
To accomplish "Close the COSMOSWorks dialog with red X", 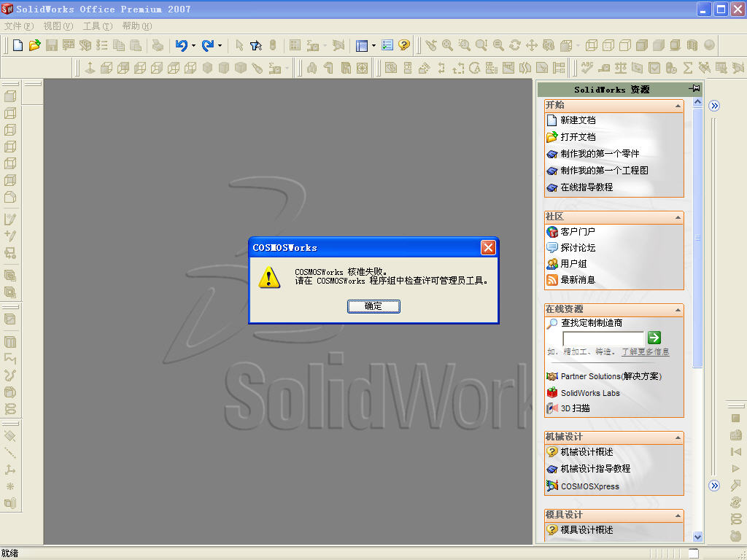I will click(488, 247).
